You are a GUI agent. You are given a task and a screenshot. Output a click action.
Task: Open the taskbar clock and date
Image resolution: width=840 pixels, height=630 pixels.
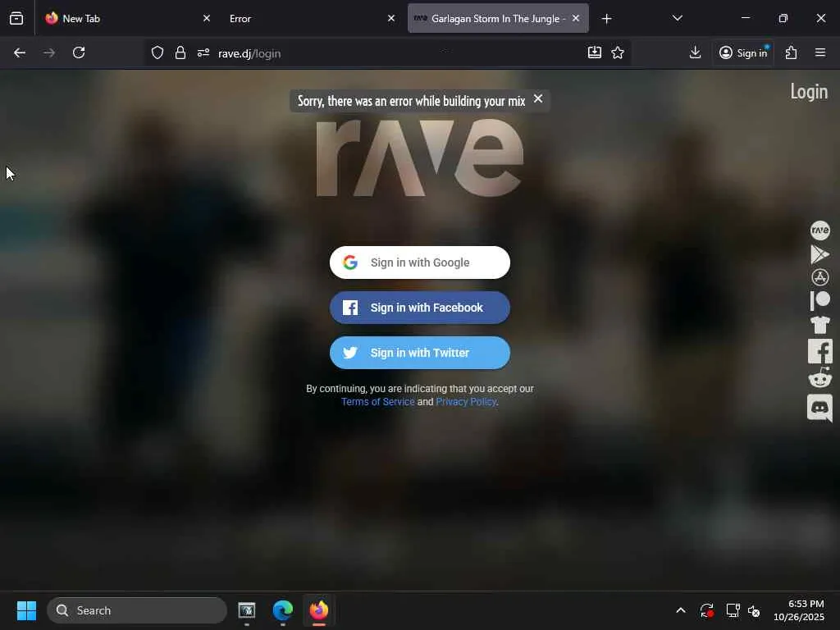[798, 610]
